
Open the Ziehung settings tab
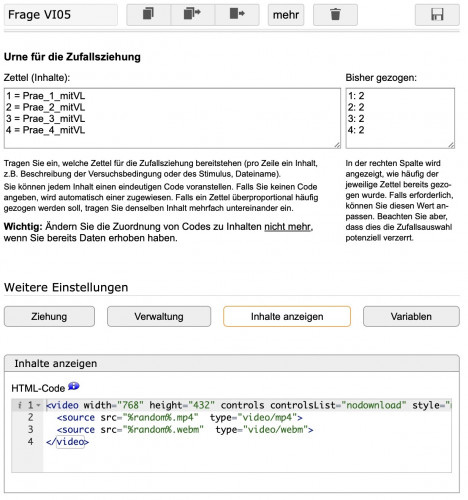click(49, 316)
